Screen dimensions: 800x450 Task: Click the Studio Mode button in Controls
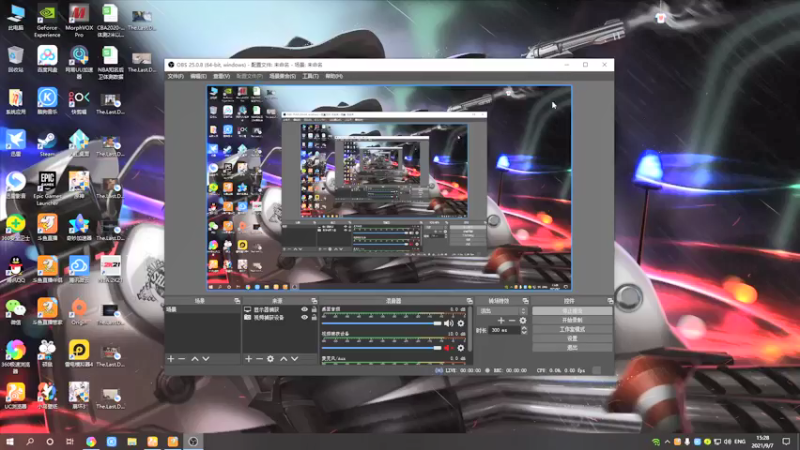coord(572,329)
